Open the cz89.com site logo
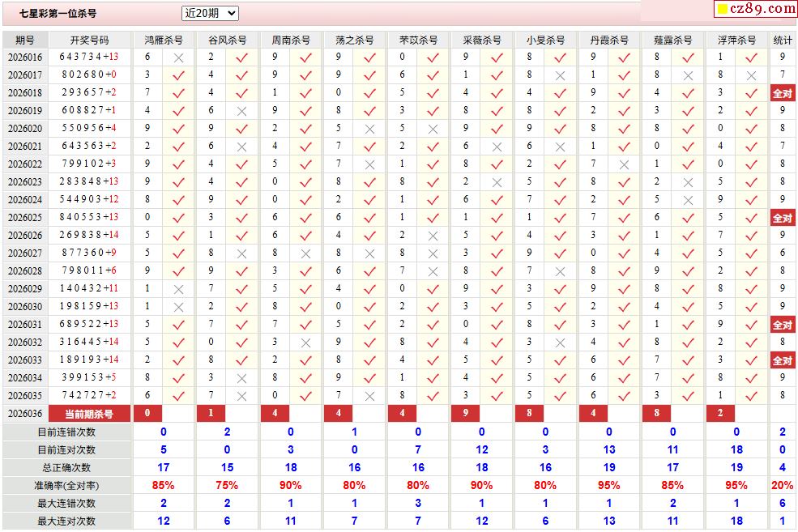The width and height of the screenshot is (798, 532). [x=756, y=9]
